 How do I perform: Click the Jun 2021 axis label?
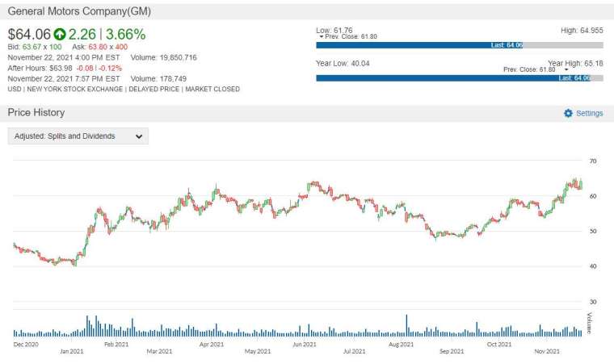pos(305,345)
